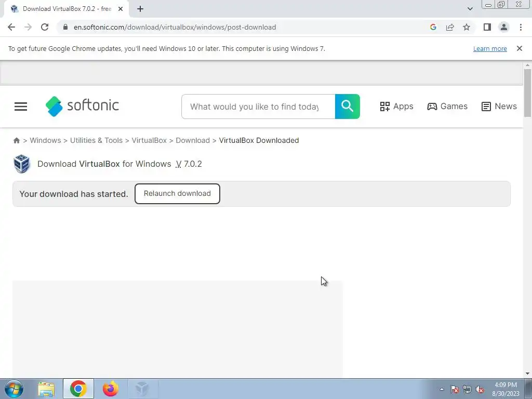Click scrollbar down arrow
This screenshot has height=399, width=532.
click(527, 374)
